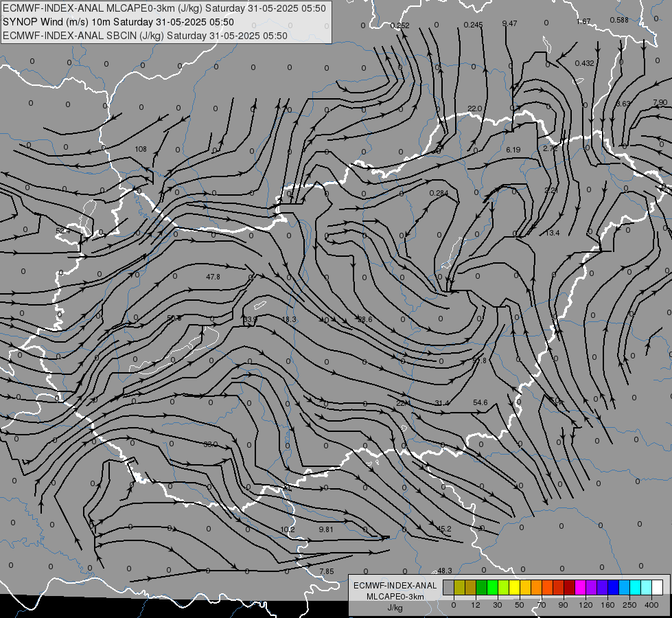Click the legend tick label 90
The width and height of the screenshot is (672, 618).
(563, 605)
